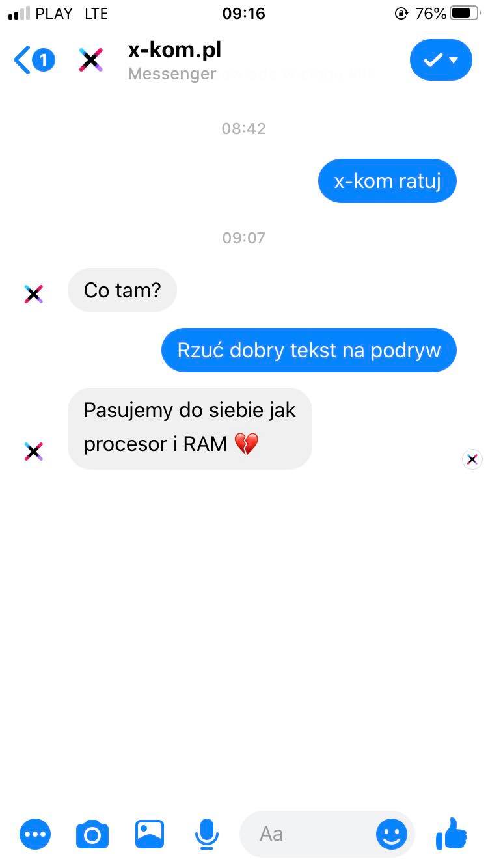Tap the x-kom logo in the header
This screenshot has height=868, width=488.
[91, 60]
